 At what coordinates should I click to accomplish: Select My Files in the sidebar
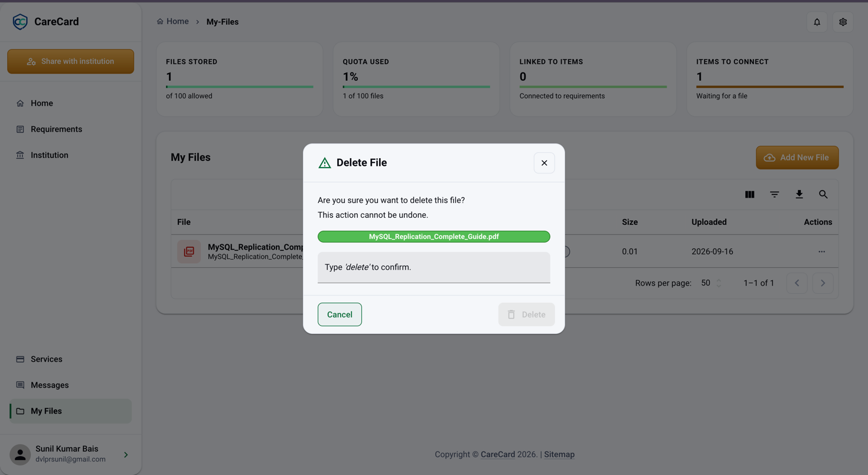click(71, 411)
